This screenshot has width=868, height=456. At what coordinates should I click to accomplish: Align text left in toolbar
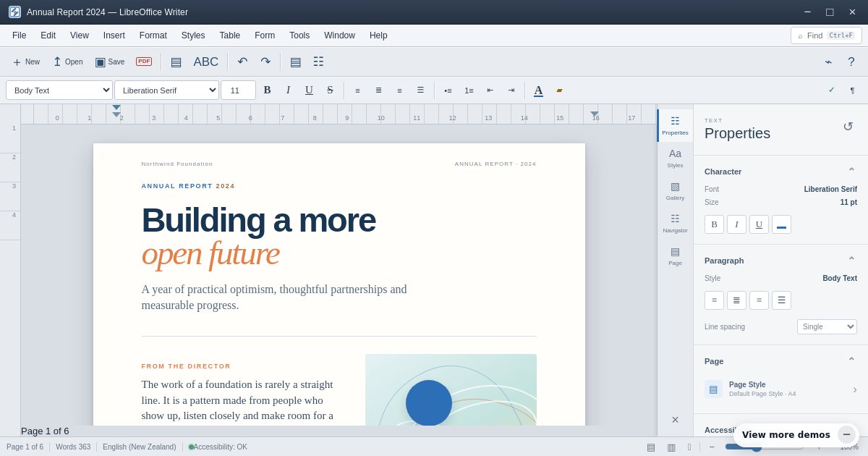357,90
